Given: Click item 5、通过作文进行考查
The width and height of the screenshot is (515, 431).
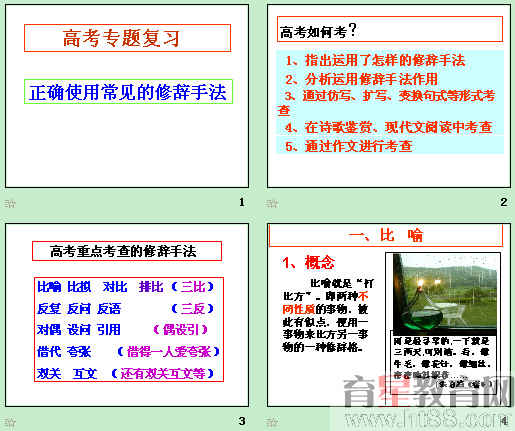Looking at the screenshot, I should point(349,146).
